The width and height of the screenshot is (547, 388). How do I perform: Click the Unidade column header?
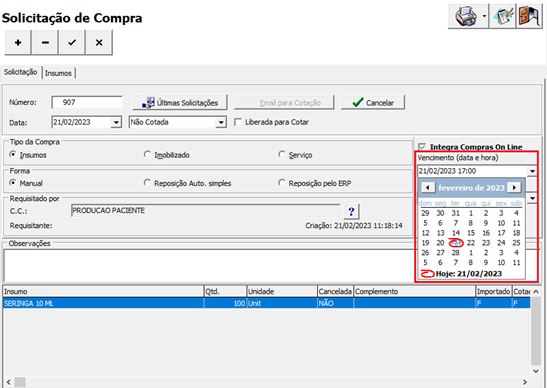point(282,291)
